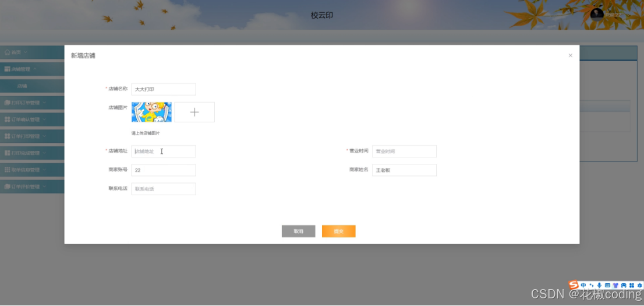Click the 取单信息管理 grid icon
The image size is (644, 306).
(x=7, y=170)
